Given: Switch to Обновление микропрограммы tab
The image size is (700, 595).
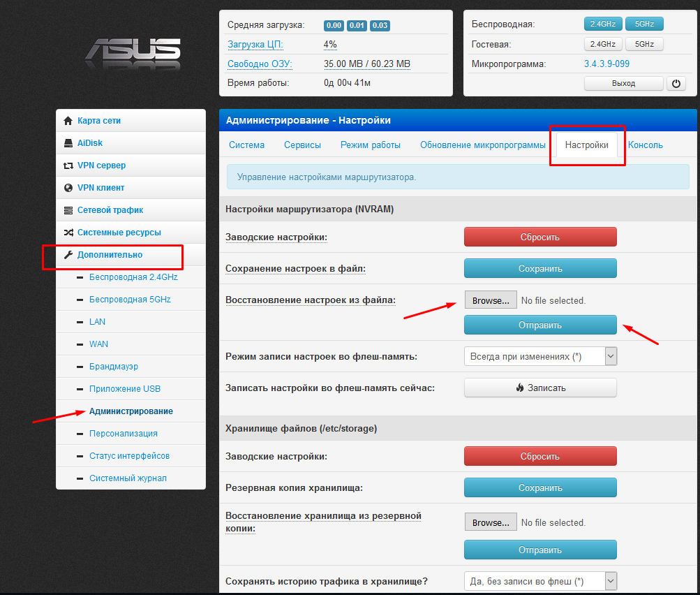Looking at the screenshot, I should point(482,145).
